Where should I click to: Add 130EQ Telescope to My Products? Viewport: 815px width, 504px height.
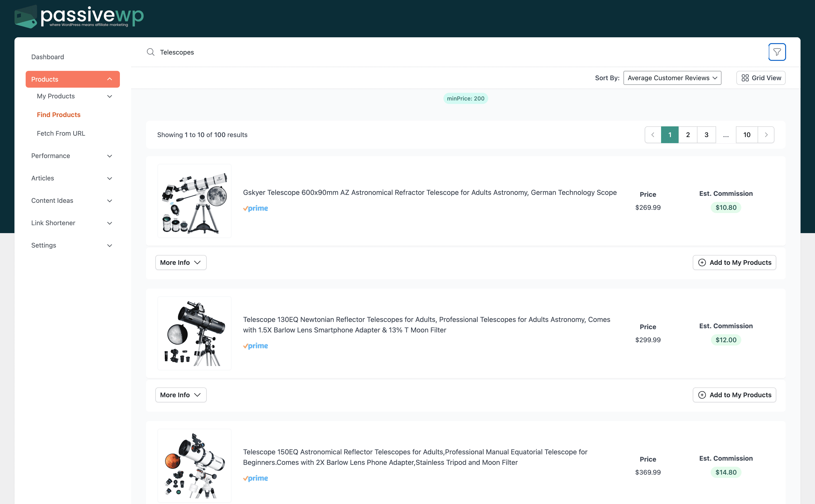(x=734, y=395)
